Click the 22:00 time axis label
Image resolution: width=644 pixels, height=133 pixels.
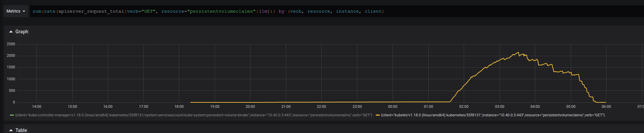[321, 106]
